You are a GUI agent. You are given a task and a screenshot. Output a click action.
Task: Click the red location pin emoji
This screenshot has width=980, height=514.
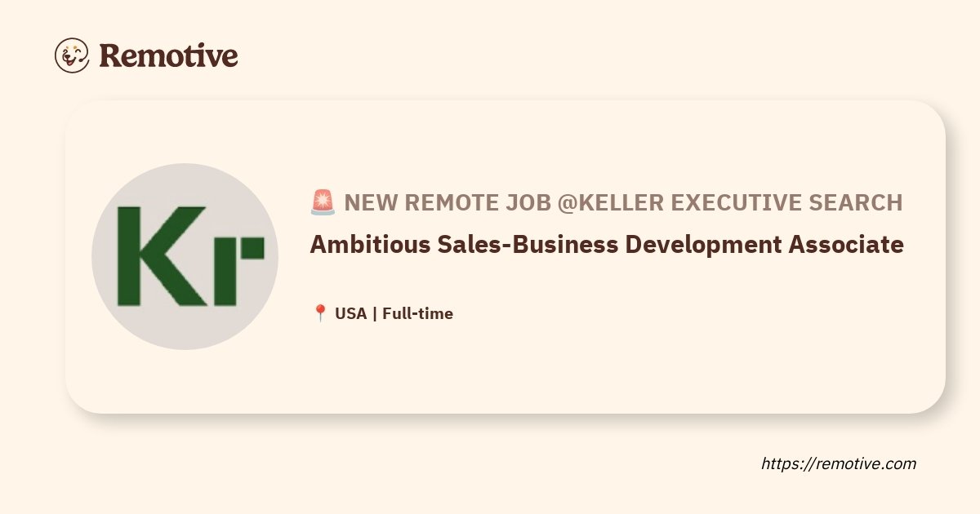[x=320, y=313]
